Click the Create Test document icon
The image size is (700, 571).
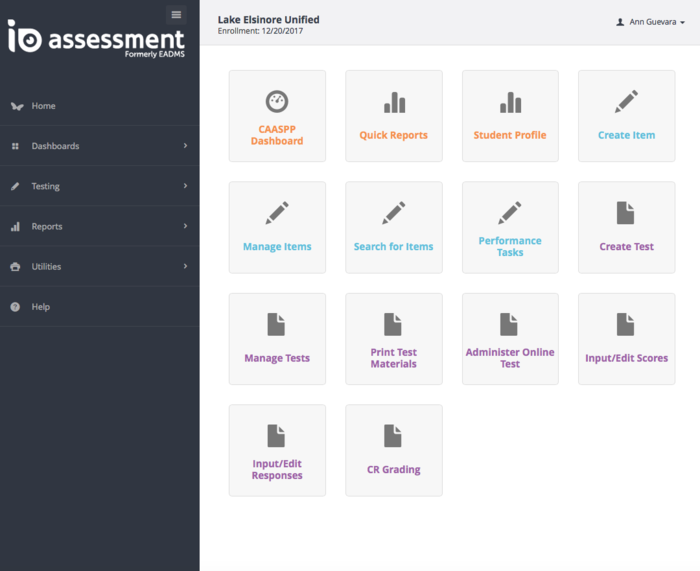tap(626, 213)
